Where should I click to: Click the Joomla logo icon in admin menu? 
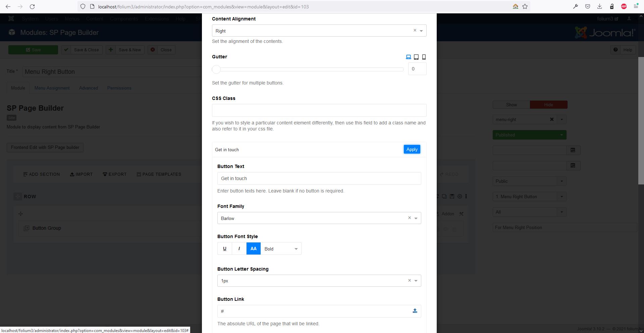(x=11, y=19)
